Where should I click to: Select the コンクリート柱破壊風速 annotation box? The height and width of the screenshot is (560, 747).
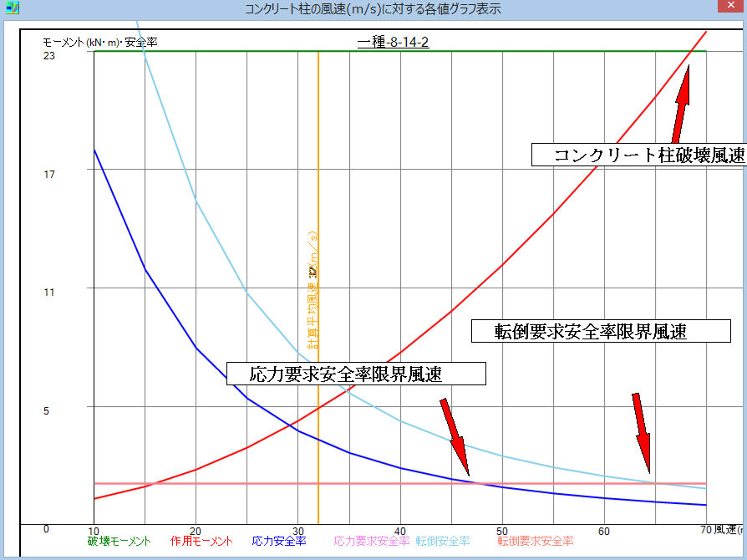pyautogui.click(x=639, y=155)
